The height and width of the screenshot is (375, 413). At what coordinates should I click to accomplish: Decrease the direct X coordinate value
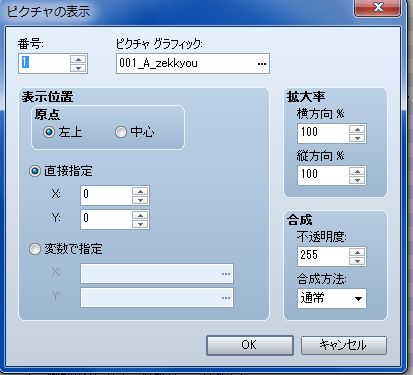click(x=140, y=200)
